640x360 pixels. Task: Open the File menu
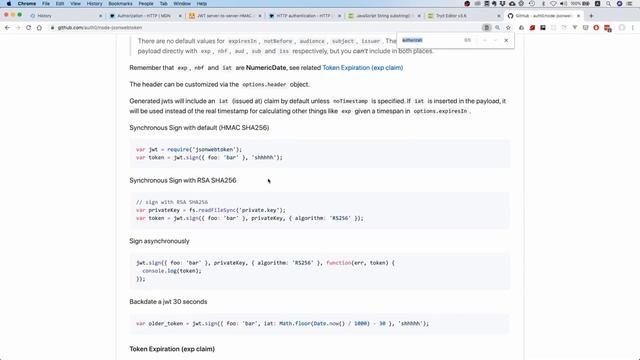click(x=46, y=4)
